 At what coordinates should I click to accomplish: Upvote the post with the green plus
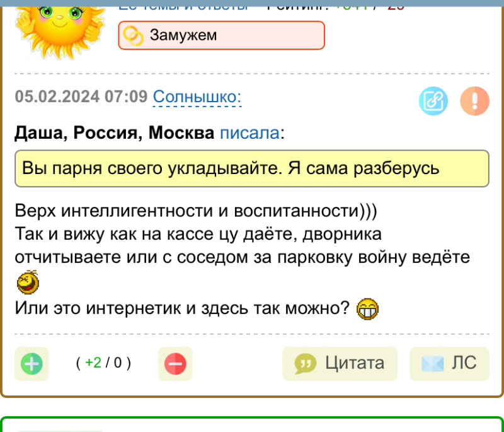point(31,364)
